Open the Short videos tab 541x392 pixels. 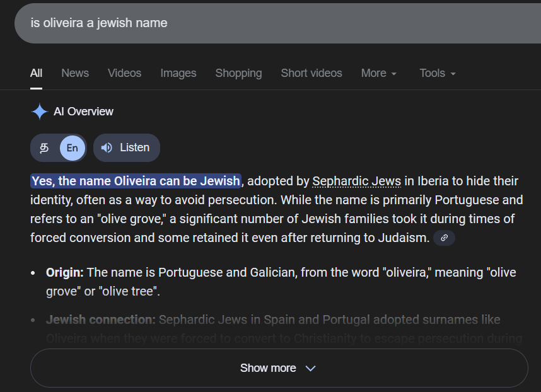[311, 73]
